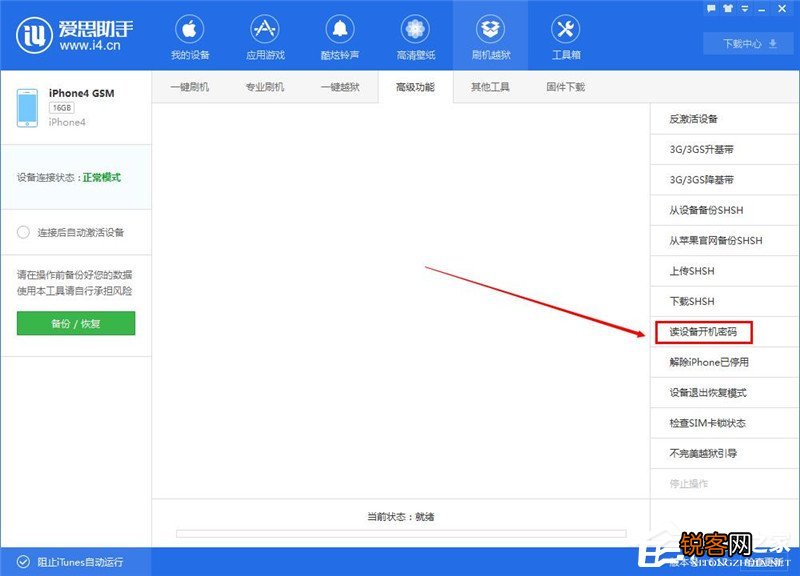Screen dimensions: 800x576
Task: Click 3G/3GS降基带 option
Action: (724, 180)
